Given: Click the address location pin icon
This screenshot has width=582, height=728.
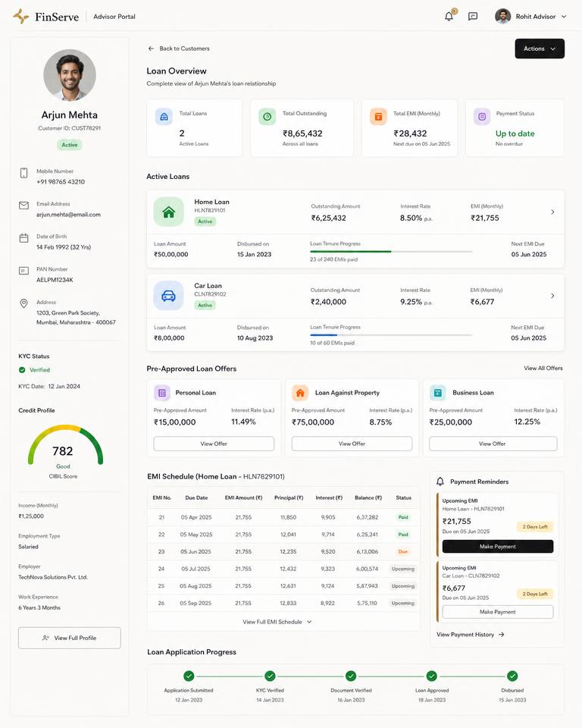Looking at the screenshot, I should (23, 303).
